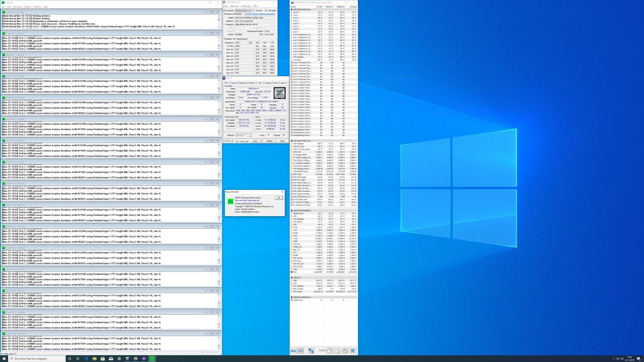644x362 pixels.
Task: Select the VRM temperature row in HWiNFO64
Action: [324, 281]
